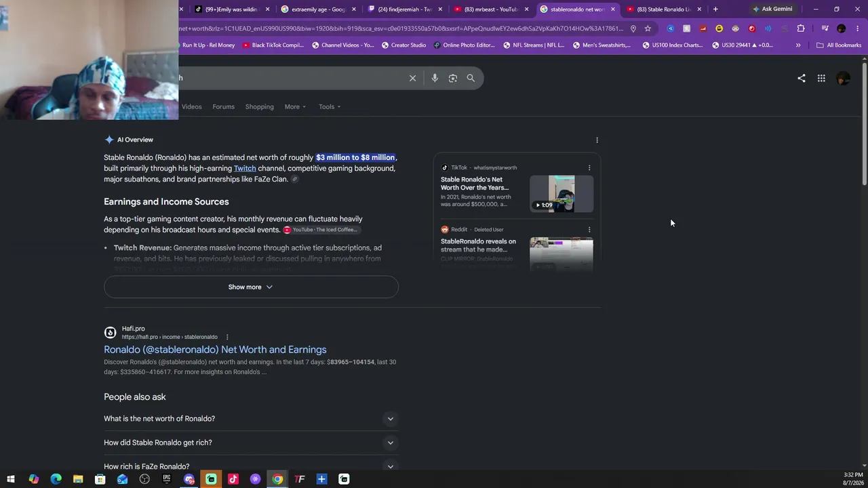The image size is (868, 488).
Task: Clear the Google search box text
Action: [x=412, y=78]
